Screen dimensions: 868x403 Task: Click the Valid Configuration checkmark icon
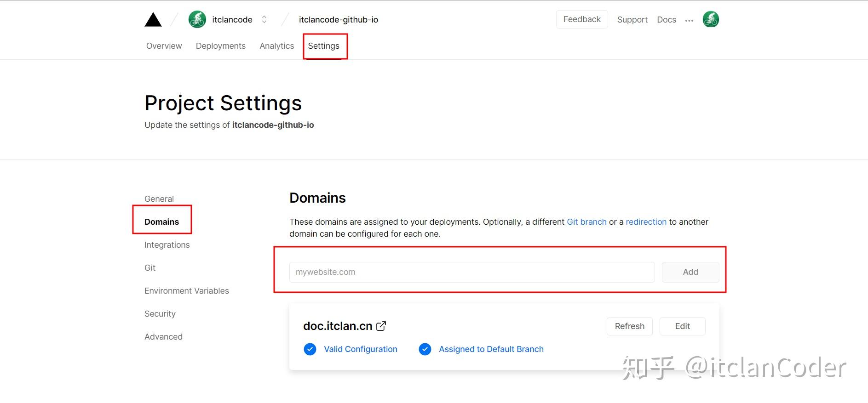click(x=310, y=349)
